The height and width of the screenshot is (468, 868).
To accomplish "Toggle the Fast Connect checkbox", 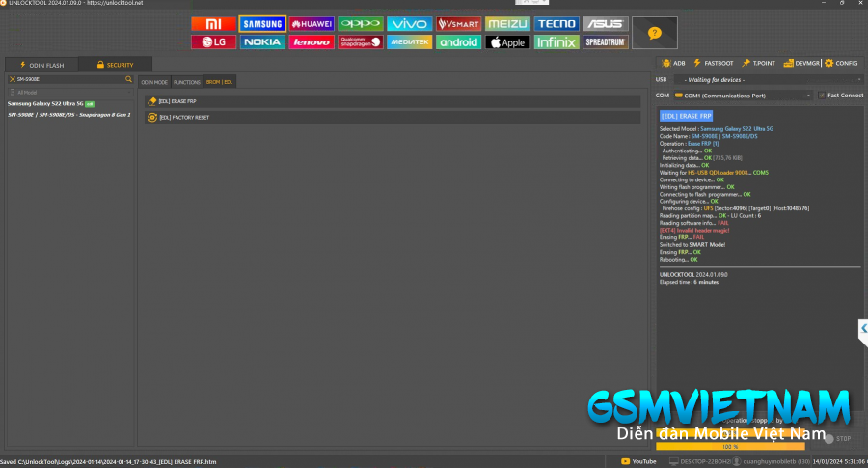I will pos(822,96).
